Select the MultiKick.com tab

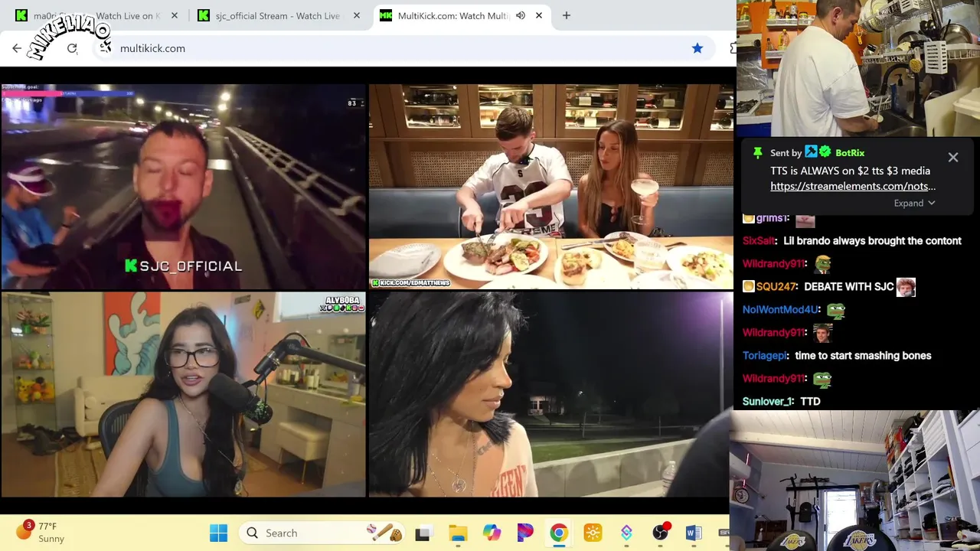click(462, 15)
